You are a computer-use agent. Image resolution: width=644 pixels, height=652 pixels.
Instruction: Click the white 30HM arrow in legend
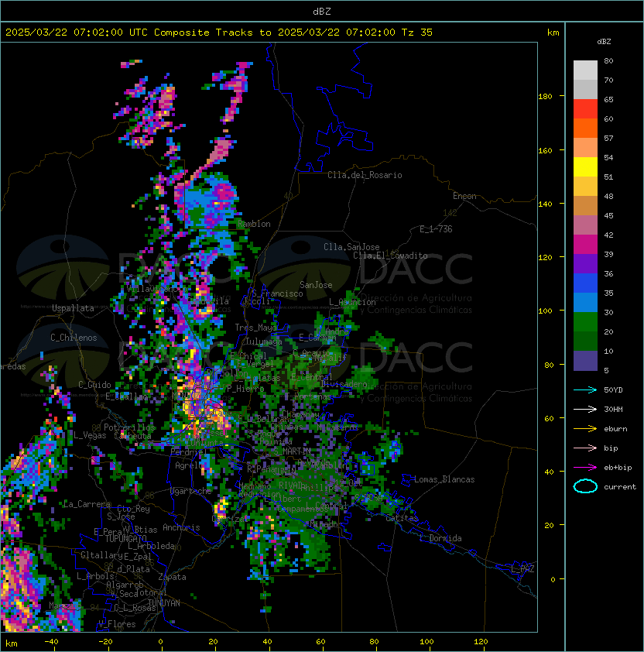pos(585,409)
